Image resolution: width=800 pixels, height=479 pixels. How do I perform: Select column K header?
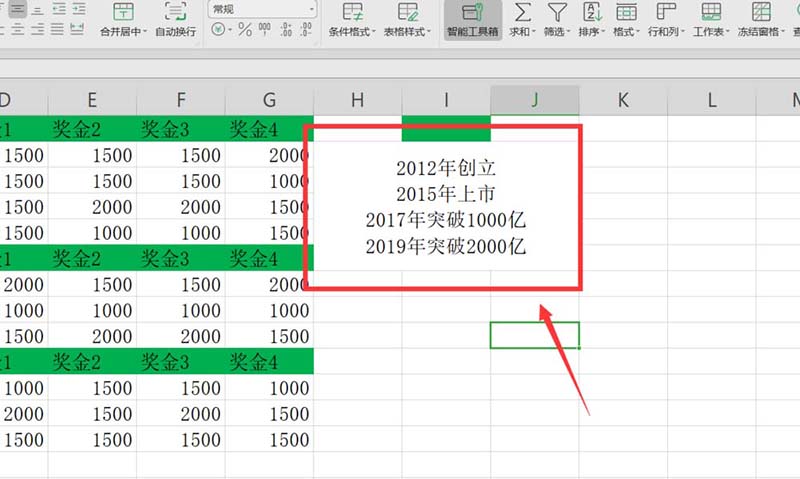tap(623, 100)
